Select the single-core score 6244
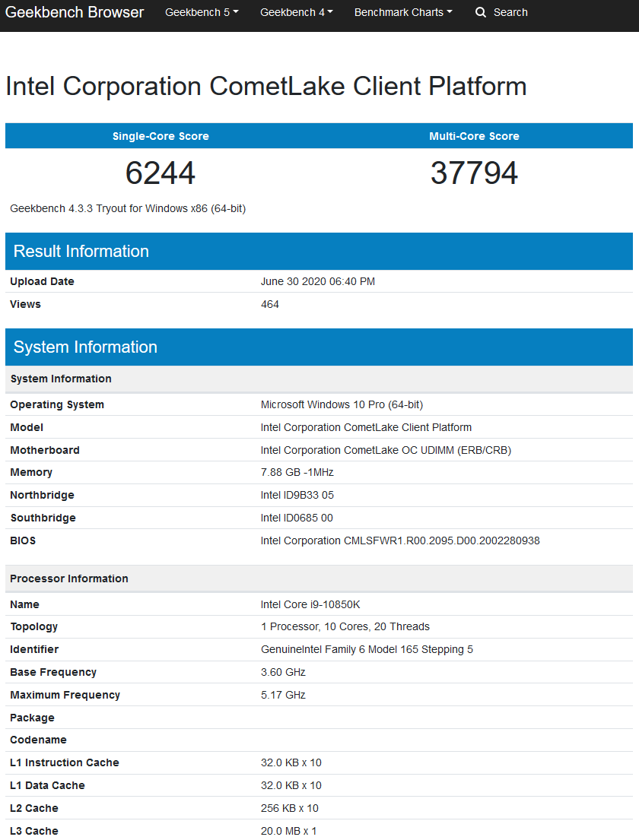 [161, 173]
